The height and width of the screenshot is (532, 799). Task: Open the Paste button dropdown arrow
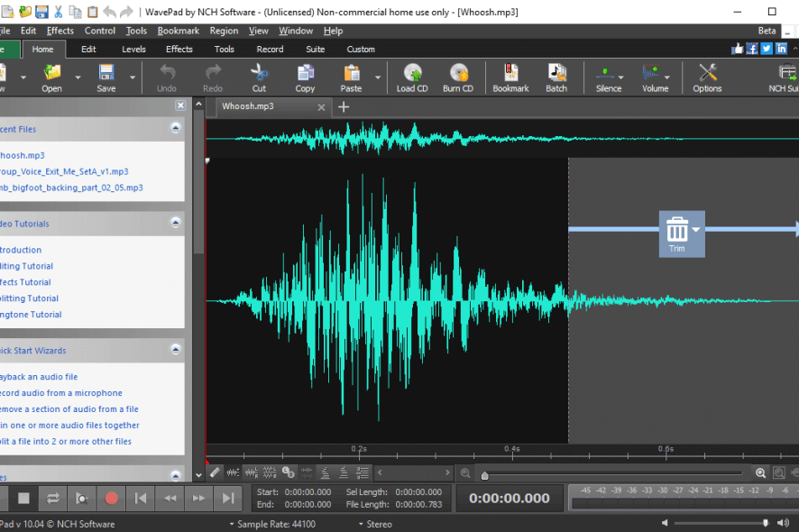pos(378,78)
